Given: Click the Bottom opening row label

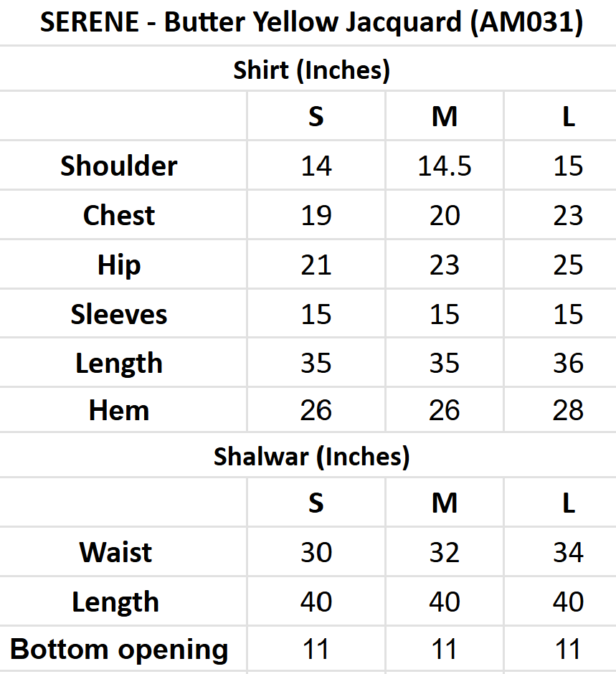Looking at the screenshot, I should coord(119,650).
